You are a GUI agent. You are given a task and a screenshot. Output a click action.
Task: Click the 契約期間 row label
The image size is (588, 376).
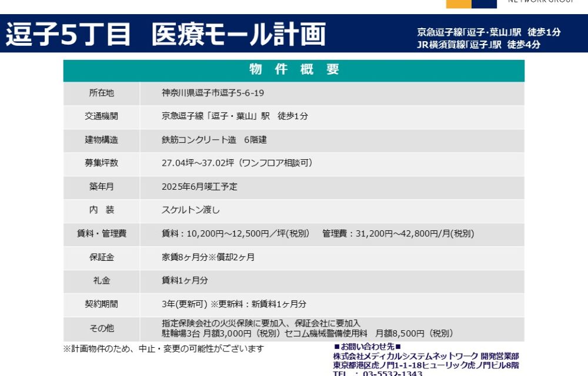(x=102, y=304)
